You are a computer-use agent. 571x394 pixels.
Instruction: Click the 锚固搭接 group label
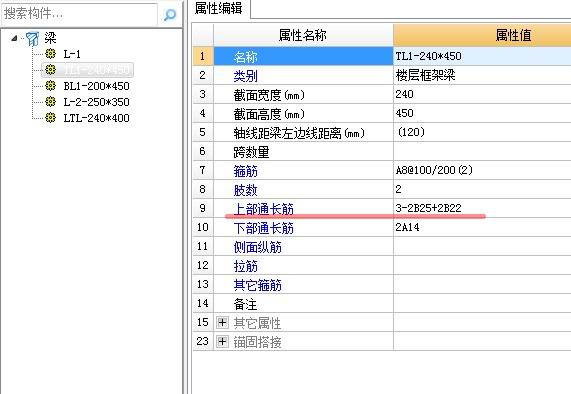pyautogui.click(x=257, y=342)
